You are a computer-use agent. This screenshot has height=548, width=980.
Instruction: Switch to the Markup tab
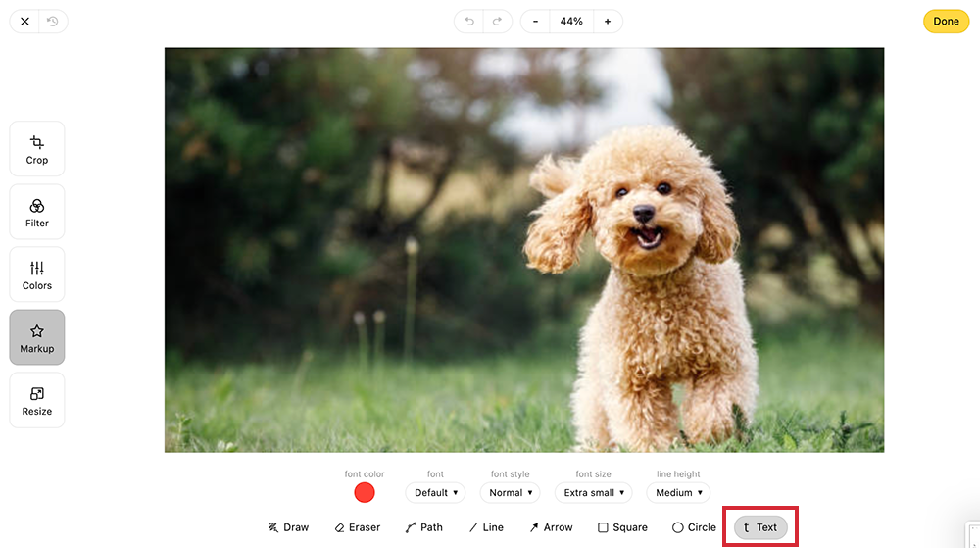point(37,337)
